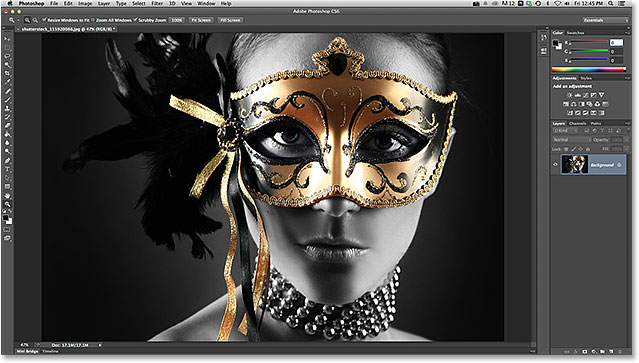
Task: Add a Vibrance adjustment
Action: click(x=602, y=95)
